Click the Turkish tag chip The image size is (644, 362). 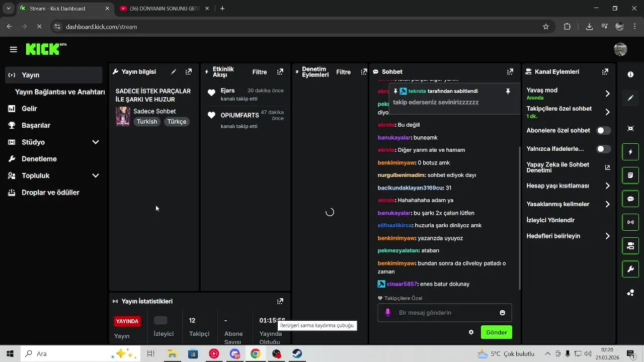147,122
